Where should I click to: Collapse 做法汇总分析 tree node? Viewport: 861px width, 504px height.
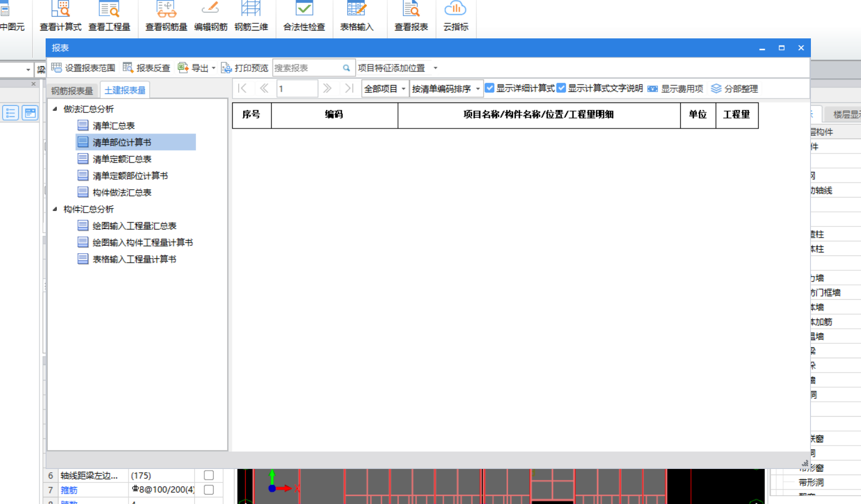(55, 109)
